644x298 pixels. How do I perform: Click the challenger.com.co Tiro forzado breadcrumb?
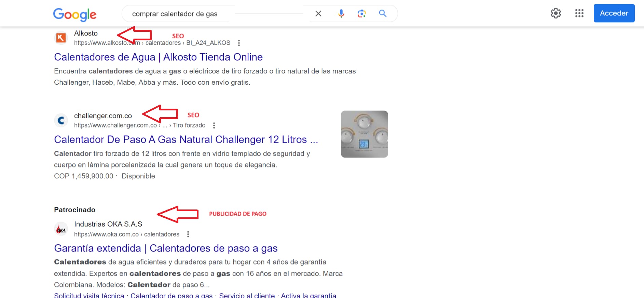pyautogui.click(x=140, y=125)
